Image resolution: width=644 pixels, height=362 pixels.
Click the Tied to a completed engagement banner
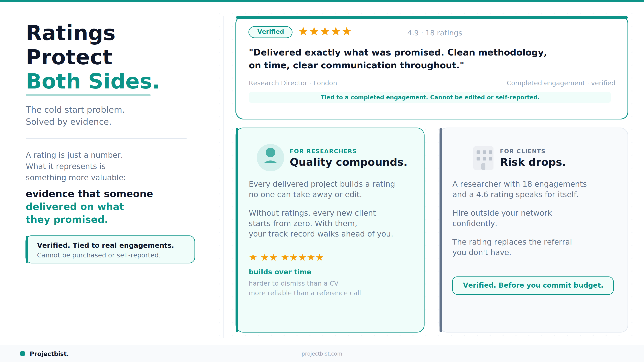pos(430,97)
